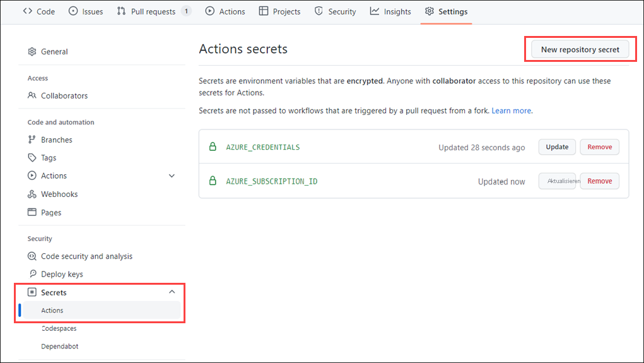This screenshot has height=363, width=644.
Task: Click the AZURE_SUBSCRIPTION_ID secret name
Action: pos(271,181)
